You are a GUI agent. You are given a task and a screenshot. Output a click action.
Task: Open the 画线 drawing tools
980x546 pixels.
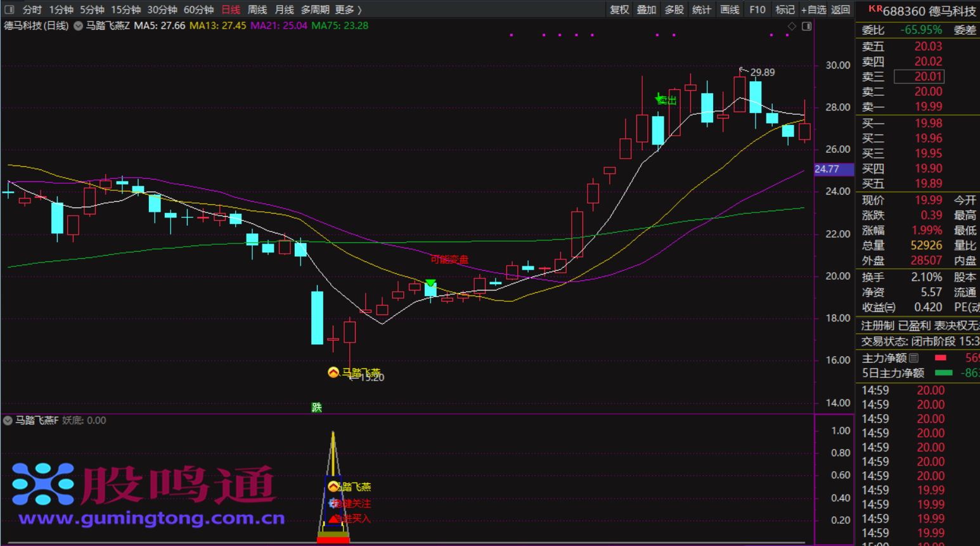pyautogui.click(x=730, y=10)
